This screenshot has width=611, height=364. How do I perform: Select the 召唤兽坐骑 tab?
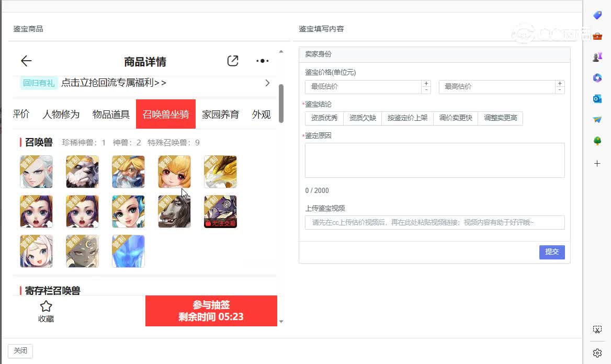[x=166, y=114]
